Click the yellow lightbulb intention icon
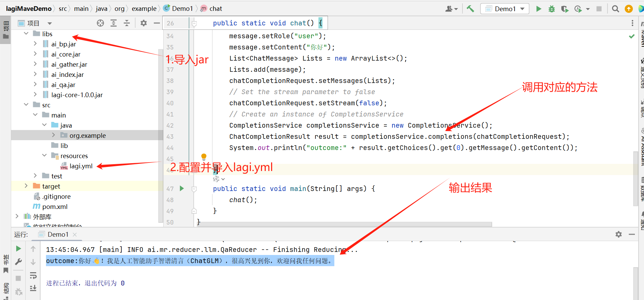 pyautogui.click(x=204, y=156)
